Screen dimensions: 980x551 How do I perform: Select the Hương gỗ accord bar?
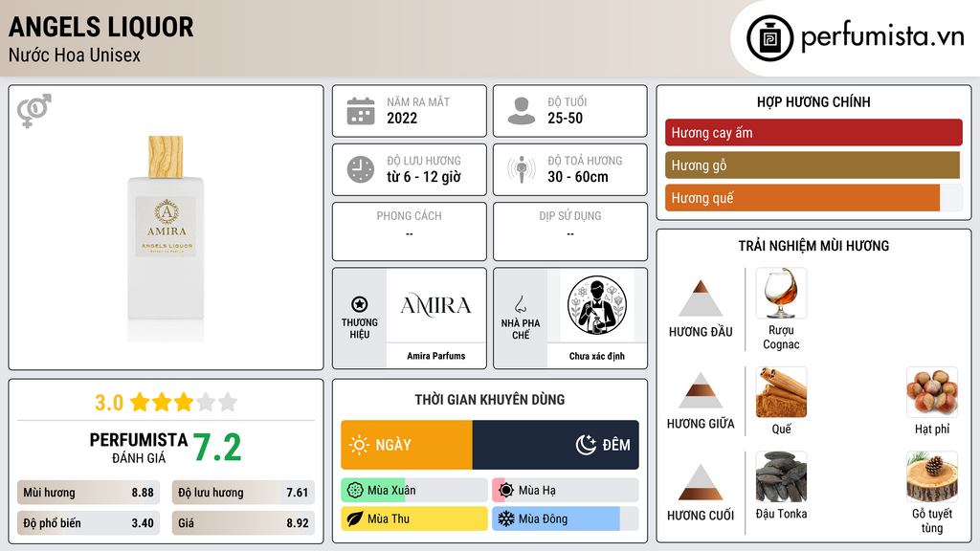813,165
